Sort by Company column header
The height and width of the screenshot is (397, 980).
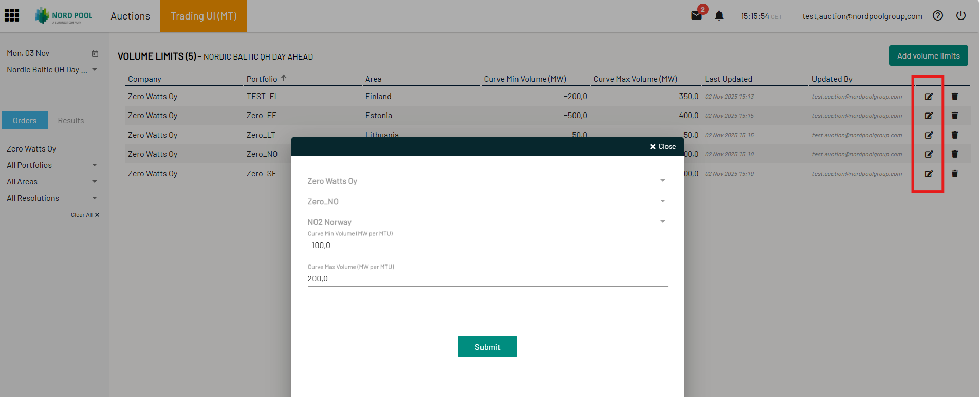click(144, 79)
